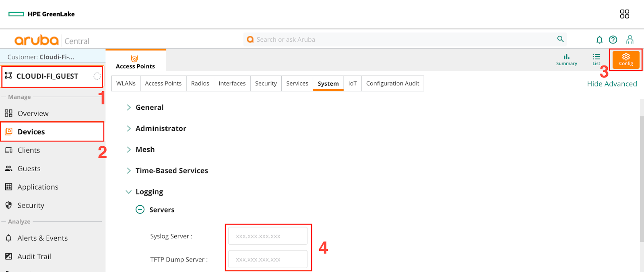Expand the Administrator section

pos(129,129)
